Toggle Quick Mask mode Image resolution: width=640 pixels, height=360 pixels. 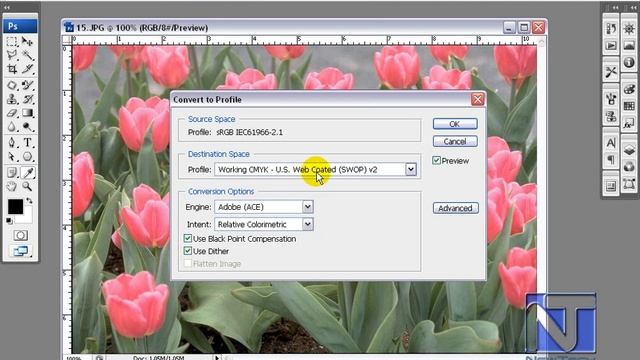[x=20, y=235]
